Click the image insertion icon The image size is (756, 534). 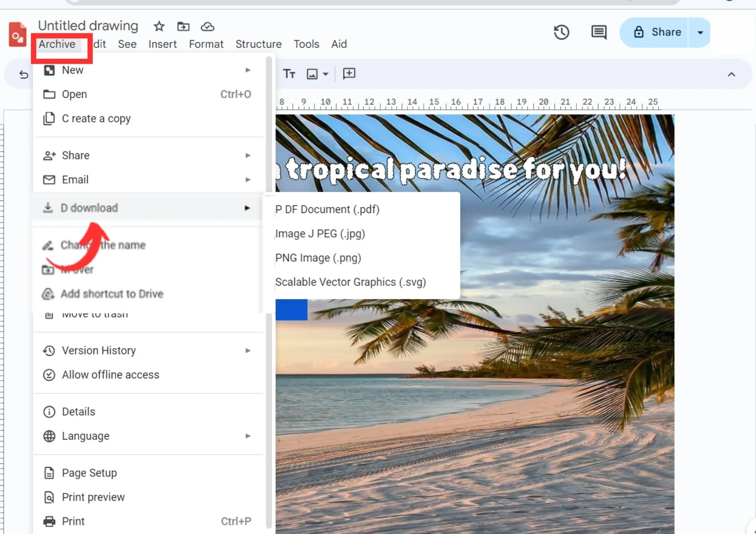click(x=312, y=73)
